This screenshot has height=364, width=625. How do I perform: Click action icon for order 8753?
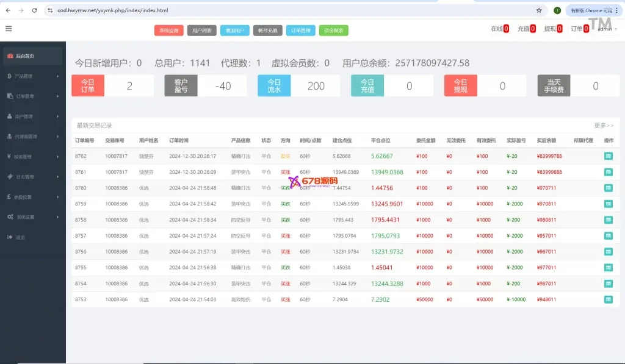point(608,299)
